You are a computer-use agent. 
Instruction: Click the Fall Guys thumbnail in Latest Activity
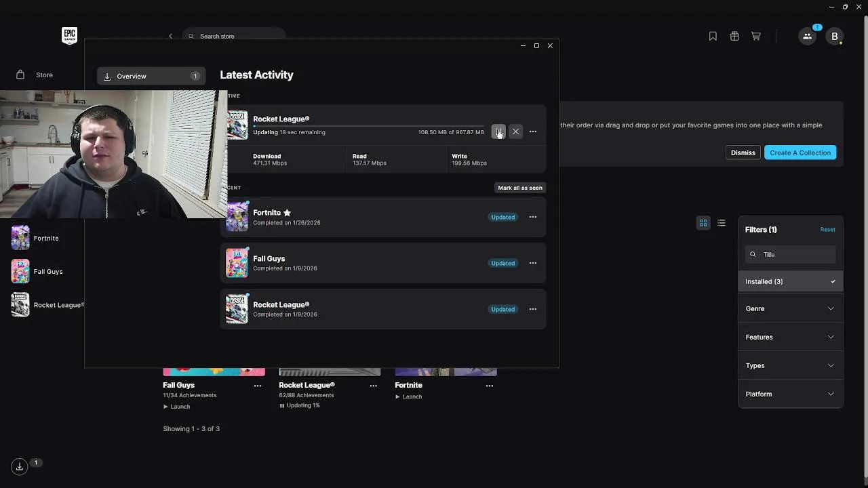pyautogui.click(x=237, y=263)
